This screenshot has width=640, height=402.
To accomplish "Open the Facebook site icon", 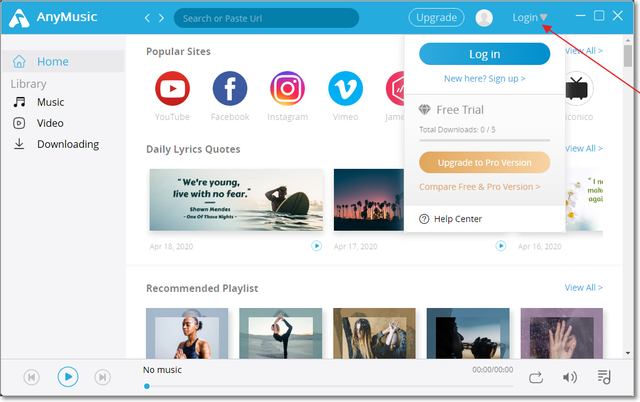I will point(230,91).
